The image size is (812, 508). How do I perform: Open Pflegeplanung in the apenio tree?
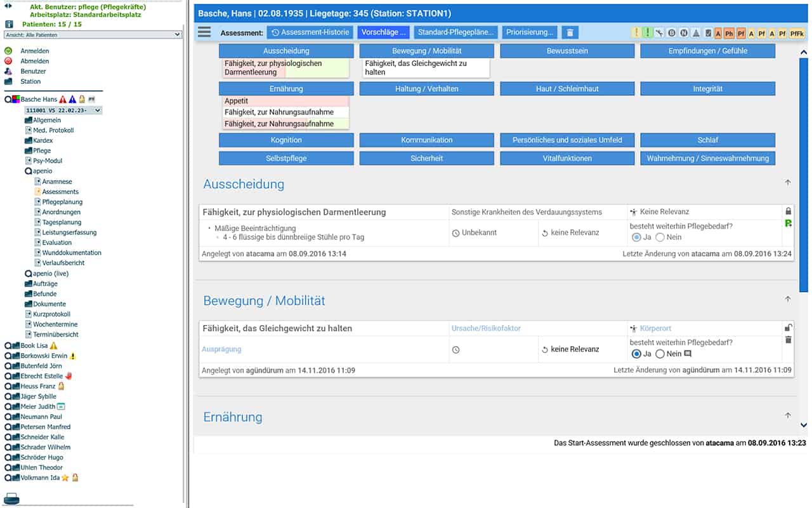click(x=62, y=202)
